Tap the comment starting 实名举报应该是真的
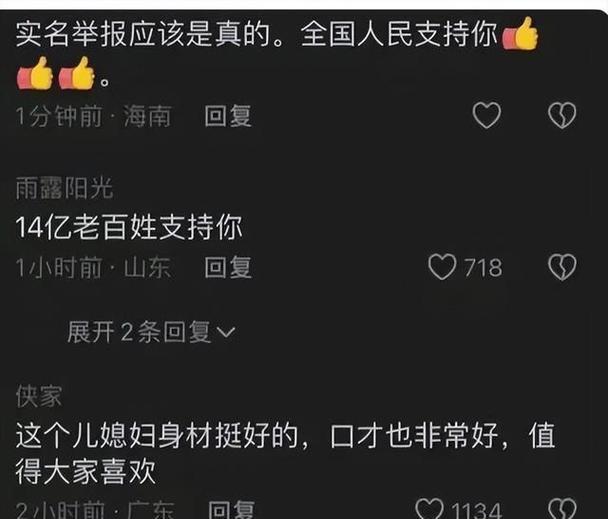Image resolution: width=608 pixels, height=519 pixels. [277, 54]
